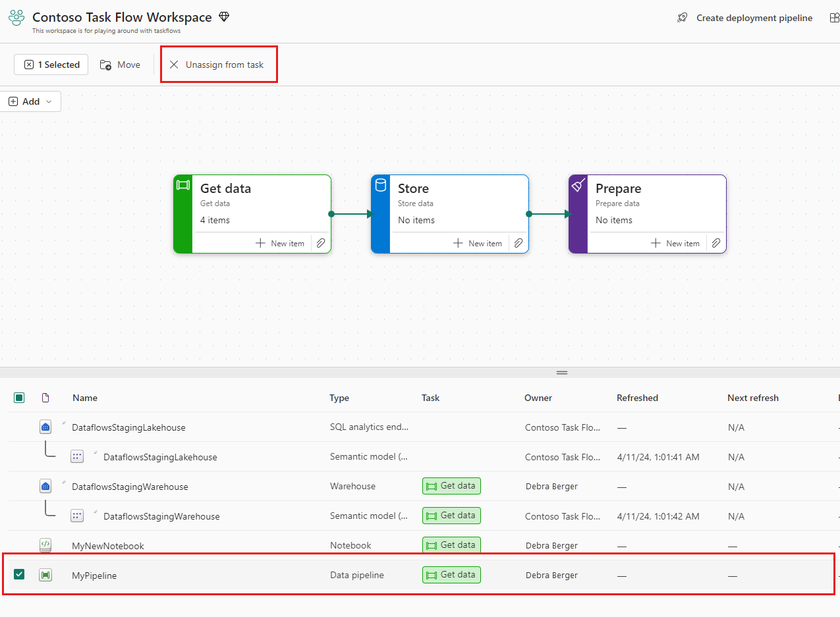Click Create deployment pipeline
Screen dimensions: 840x617
754,18
